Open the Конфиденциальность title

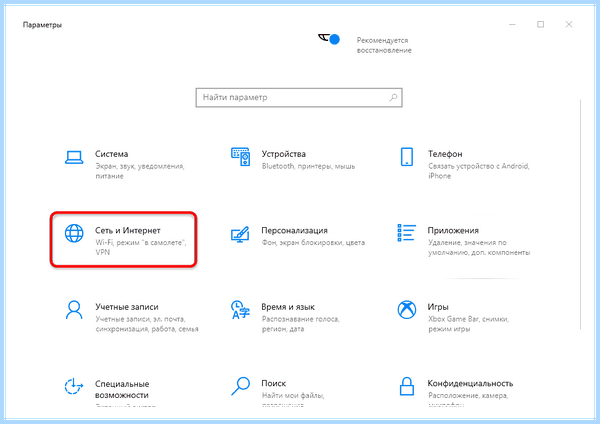pos(470,383)
